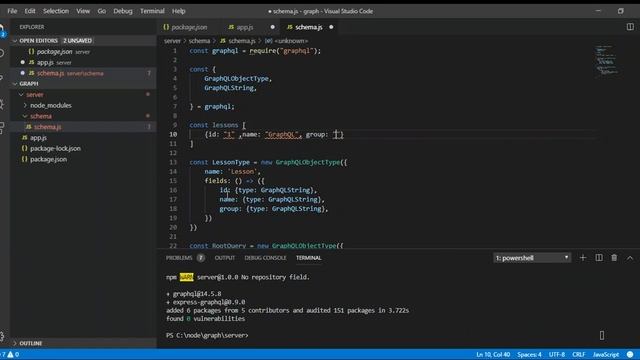Viewport: 640px width, 360px height.
Task: Change line endings via CRLF
Action: point(579,354)
